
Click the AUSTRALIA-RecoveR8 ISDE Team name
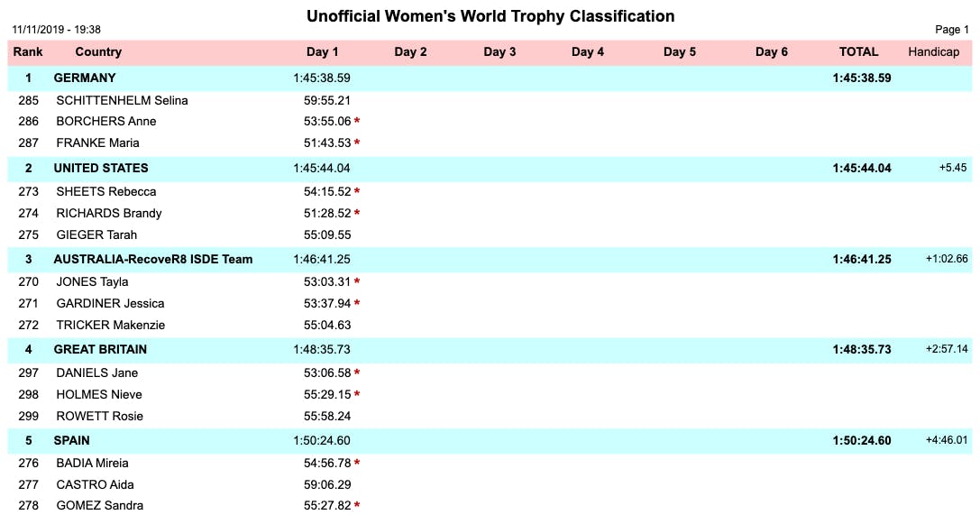(153, 260)
